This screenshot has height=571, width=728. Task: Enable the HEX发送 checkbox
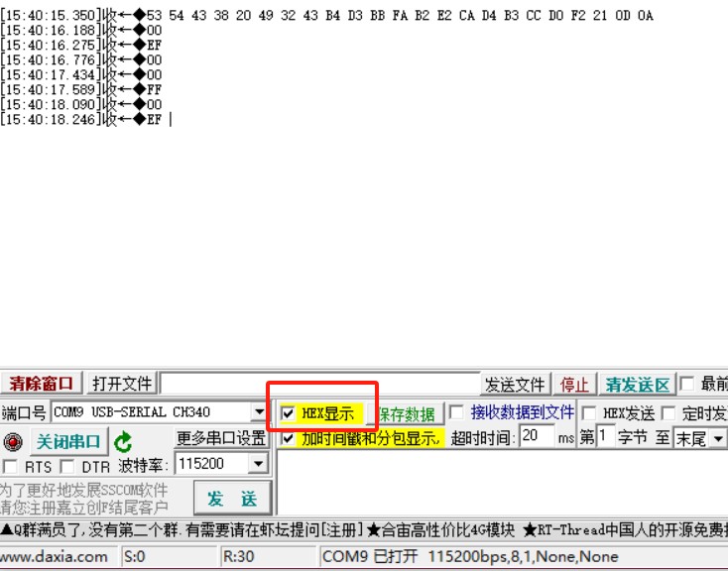click(589, 412)
